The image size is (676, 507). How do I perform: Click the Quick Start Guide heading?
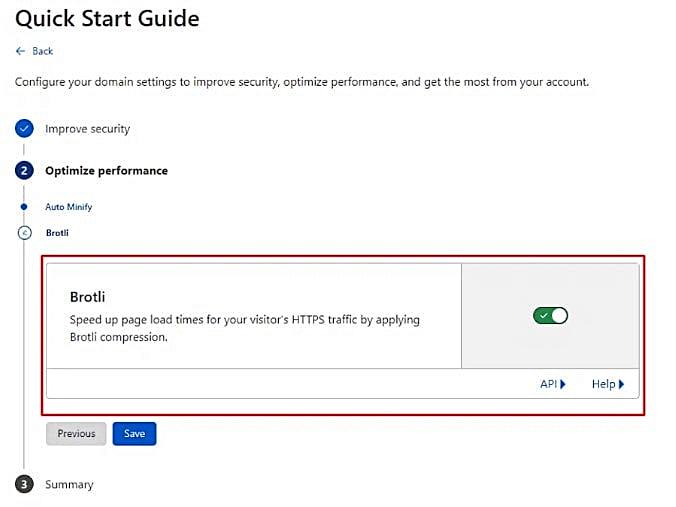[x=107, y=19]
